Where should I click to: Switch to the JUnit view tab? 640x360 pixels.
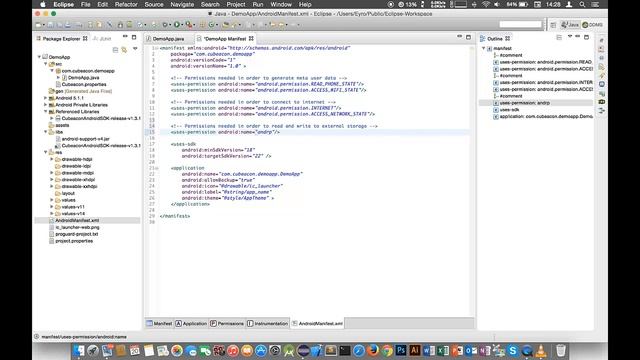(102, 39)
